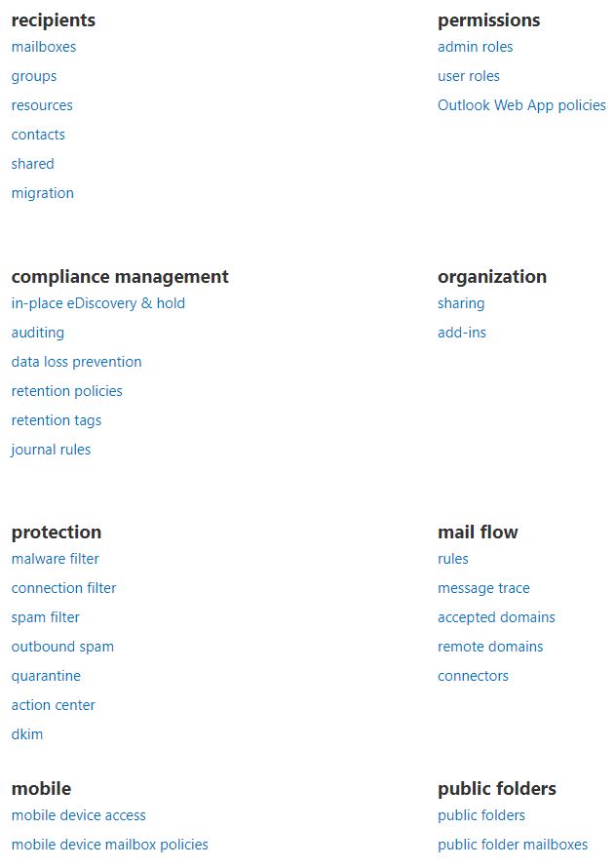The image size is (615, 868).
Task: Select the dkim link
Action: pyautogui.click(x=27, y=734)
